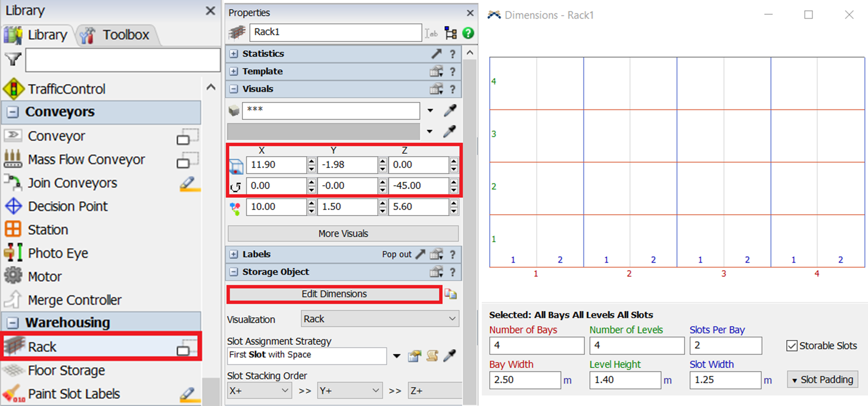
Task: Open the Slot Padding dropdown
Action: (822, 379)
